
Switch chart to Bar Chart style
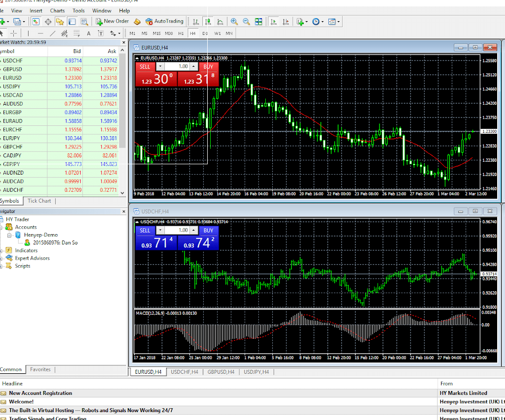196,22
